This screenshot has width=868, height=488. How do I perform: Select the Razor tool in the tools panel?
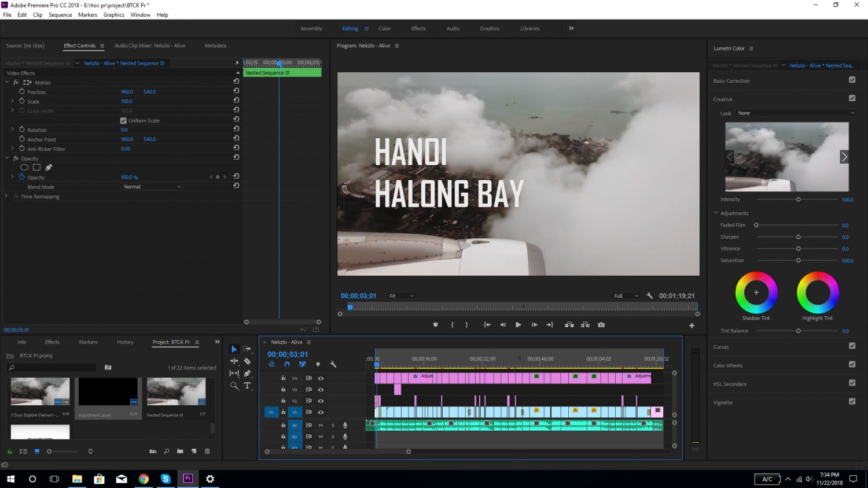[x=247, y=361]
